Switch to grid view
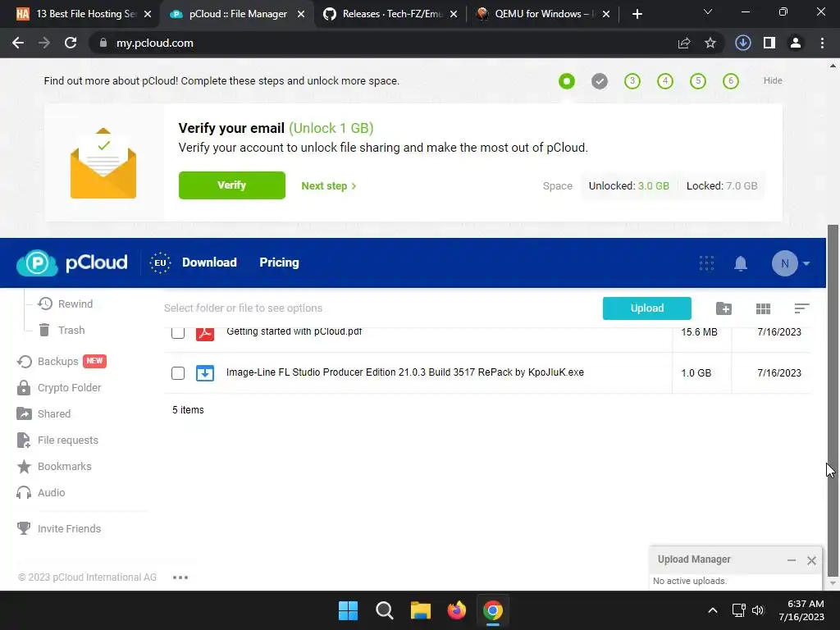 763,308
